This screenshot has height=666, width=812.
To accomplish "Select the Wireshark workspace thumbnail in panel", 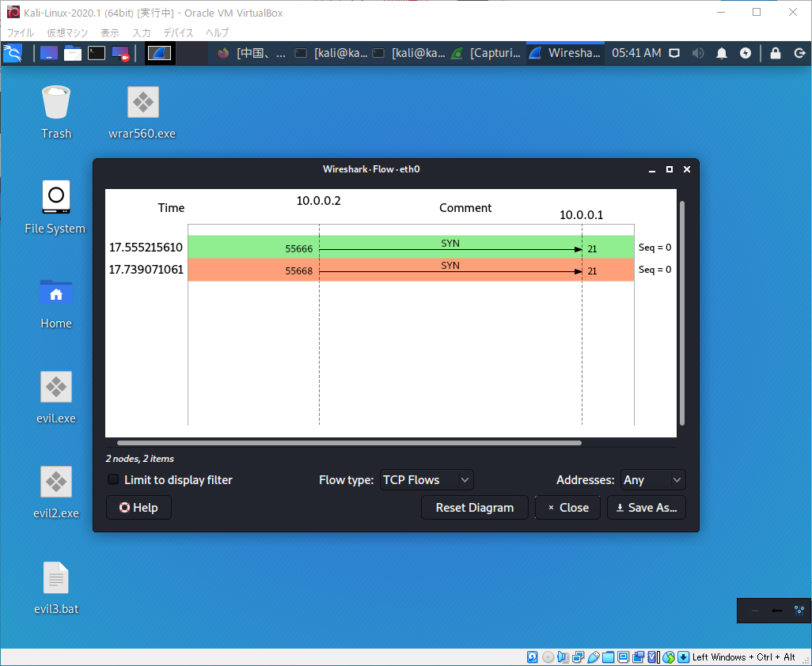I will click(x=159, y=53).
